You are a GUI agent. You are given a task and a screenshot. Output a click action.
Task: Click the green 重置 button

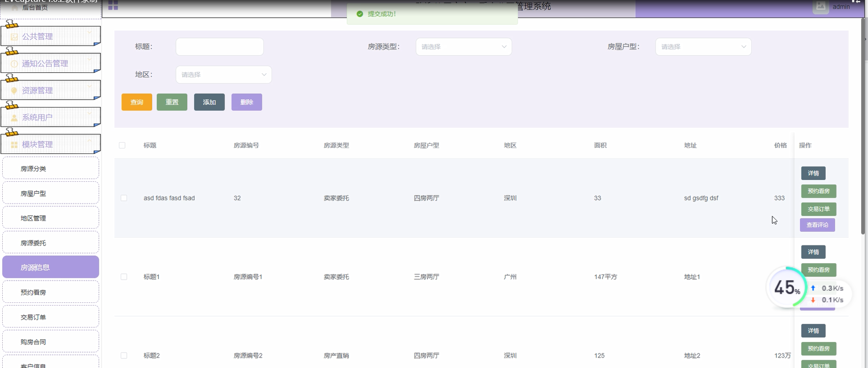tap(172, 102)
